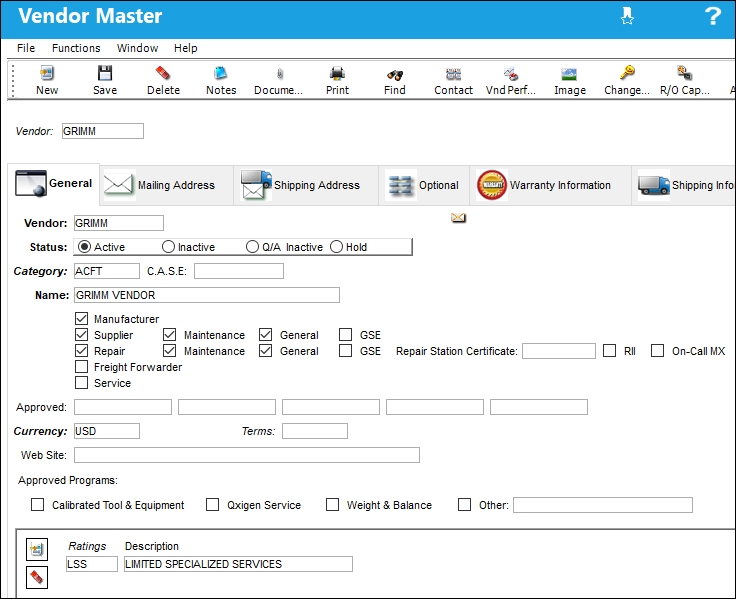Image resolution: width=736 pixels, height=599 pixels.
Task: Click the New toolbar icon
Action: (47, 80)
